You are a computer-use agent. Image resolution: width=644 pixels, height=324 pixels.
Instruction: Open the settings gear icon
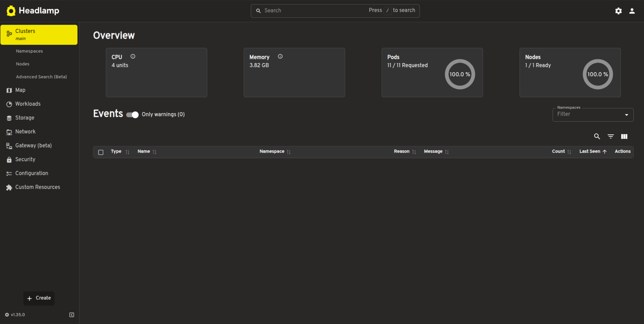618,11
